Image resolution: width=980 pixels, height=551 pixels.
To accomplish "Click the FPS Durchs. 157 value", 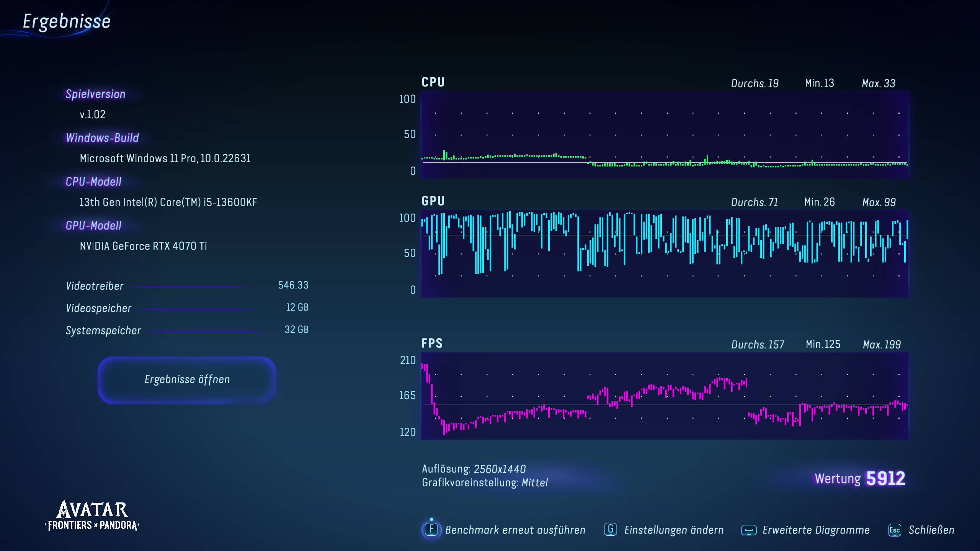I will click(757, 344).
